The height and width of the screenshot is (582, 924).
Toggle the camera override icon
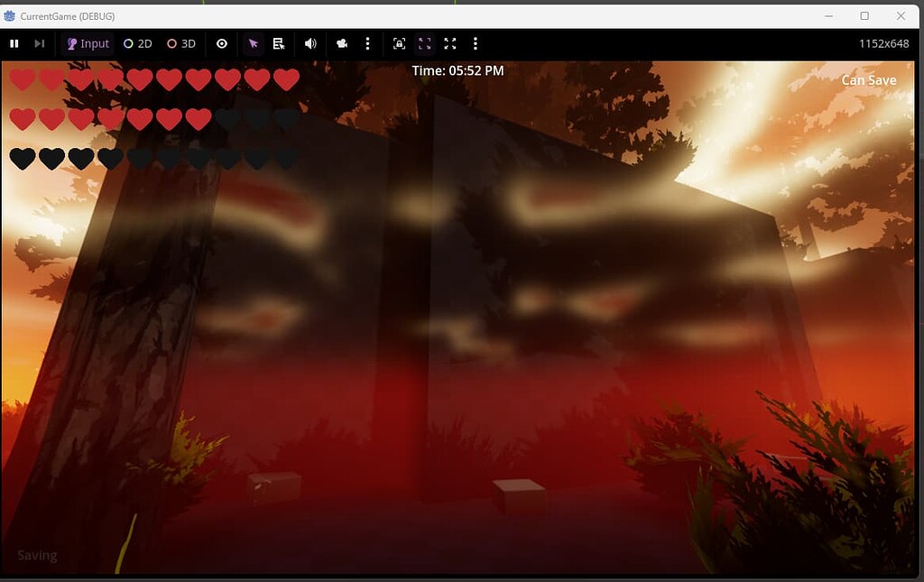[x=342, y=43]
